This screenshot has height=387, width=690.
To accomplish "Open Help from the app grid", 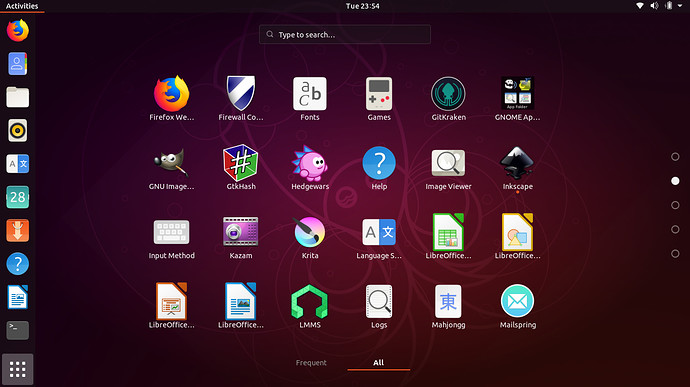I will pos(379,163).
